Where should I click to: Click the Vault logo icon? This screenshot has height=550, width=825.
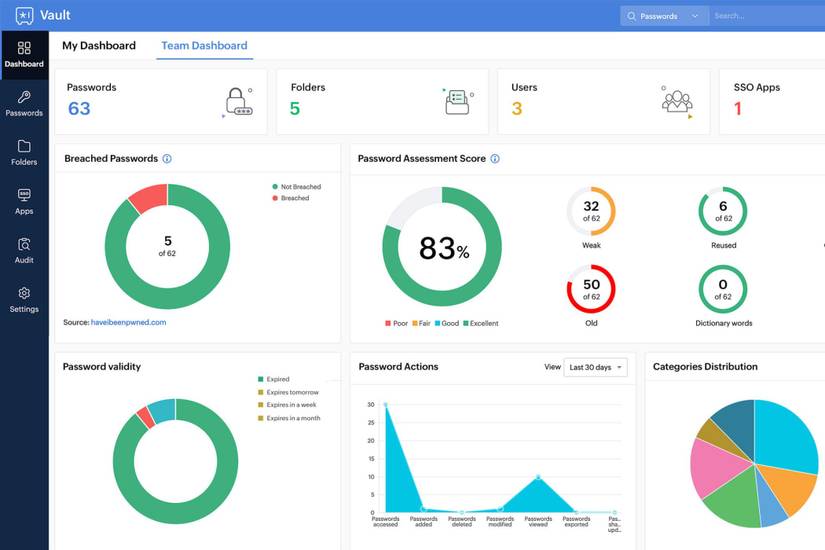tap(24, 15)
